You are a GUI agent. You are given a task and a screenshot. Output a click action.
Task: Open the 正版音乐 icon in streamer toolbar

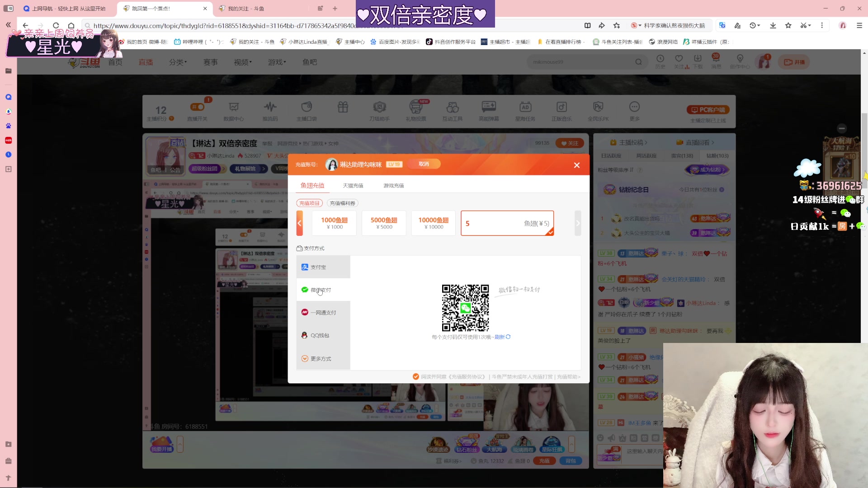561,111
